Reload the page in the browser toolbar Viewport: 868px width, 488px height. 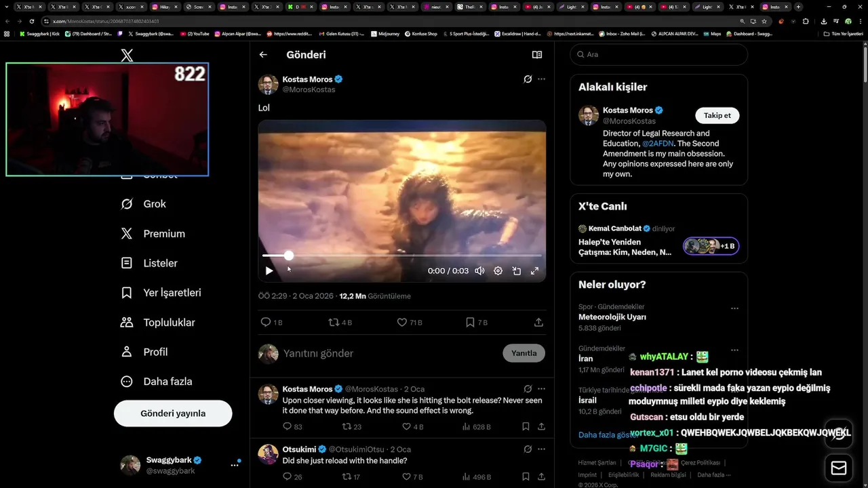(x=31, y=21)
